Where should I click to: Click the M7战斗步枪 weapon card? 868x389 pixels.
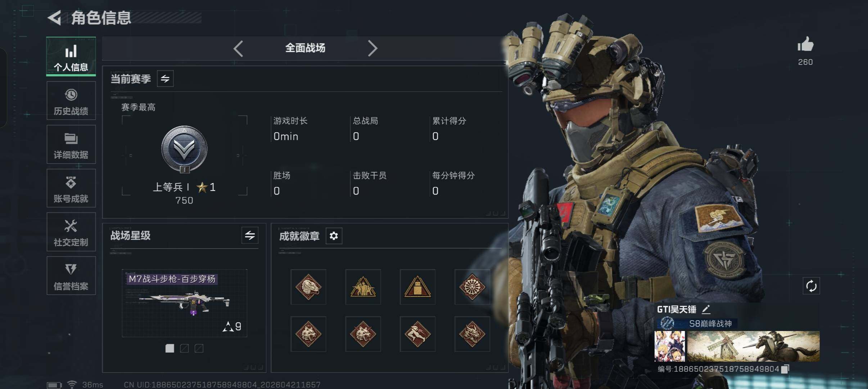(x=184, y=303)
